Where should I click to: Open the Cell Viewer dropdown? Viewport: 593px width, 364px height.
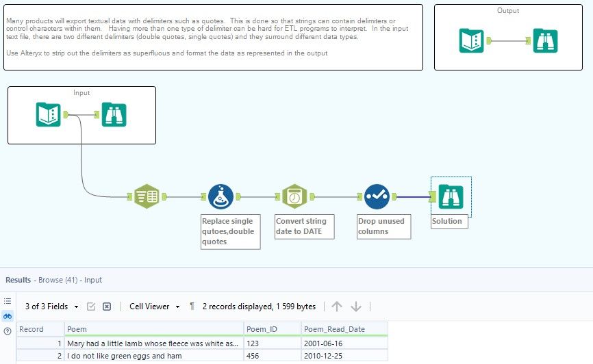(154, 307)
